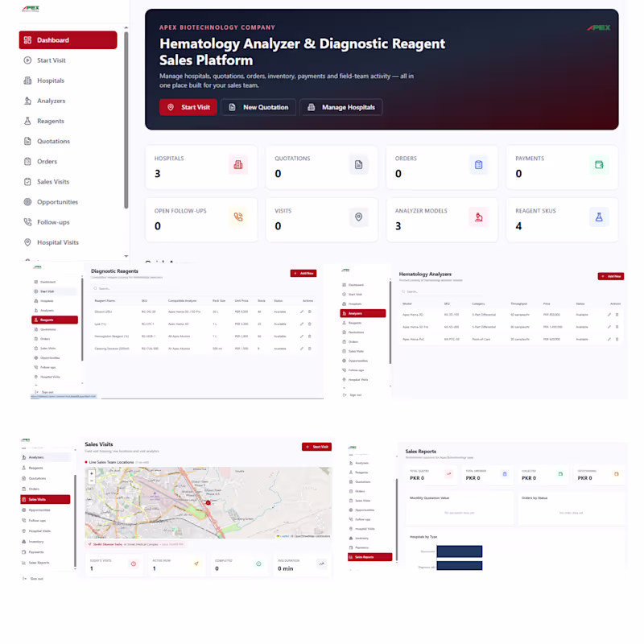Click Sign out in the Diagnostic Reagents sidebar
644x644 pixels.
click(44, 392)
